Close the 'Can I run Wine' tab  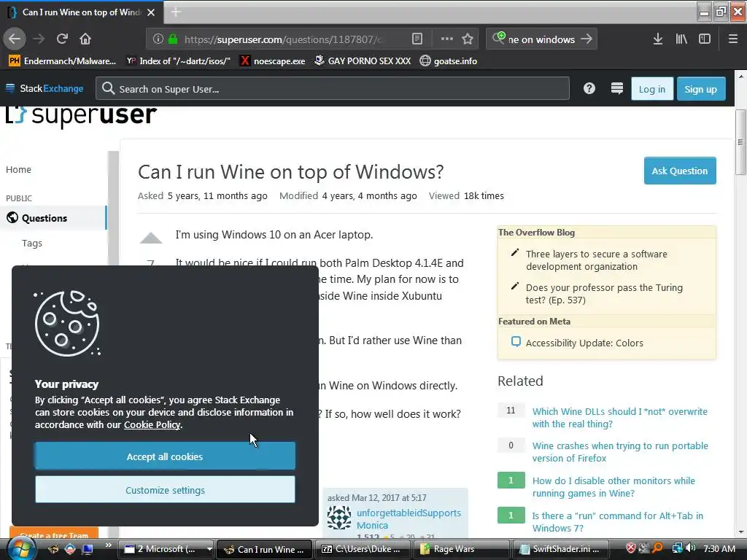pos(151,12)
